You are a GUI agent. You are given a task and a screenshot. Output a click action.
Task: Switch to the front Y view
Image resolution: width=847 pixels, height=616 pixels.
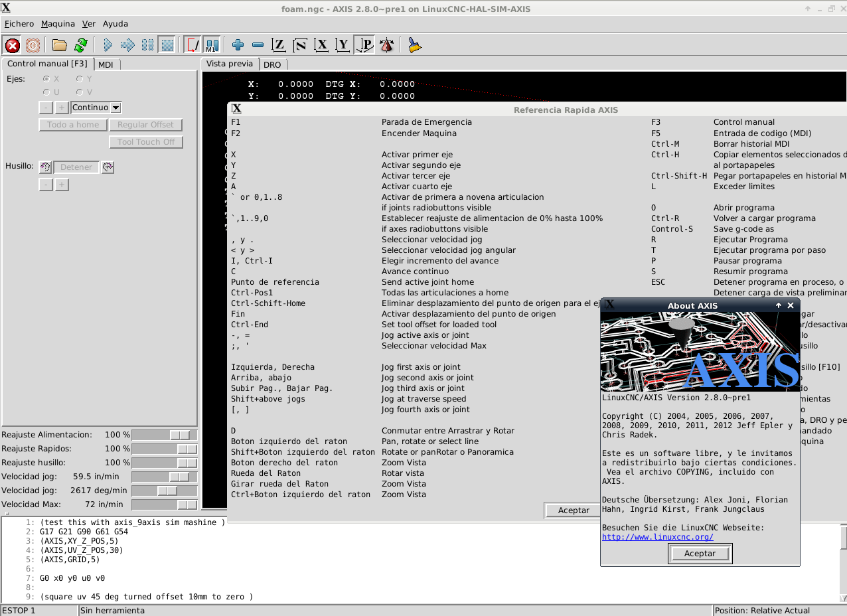click(343, 45)
